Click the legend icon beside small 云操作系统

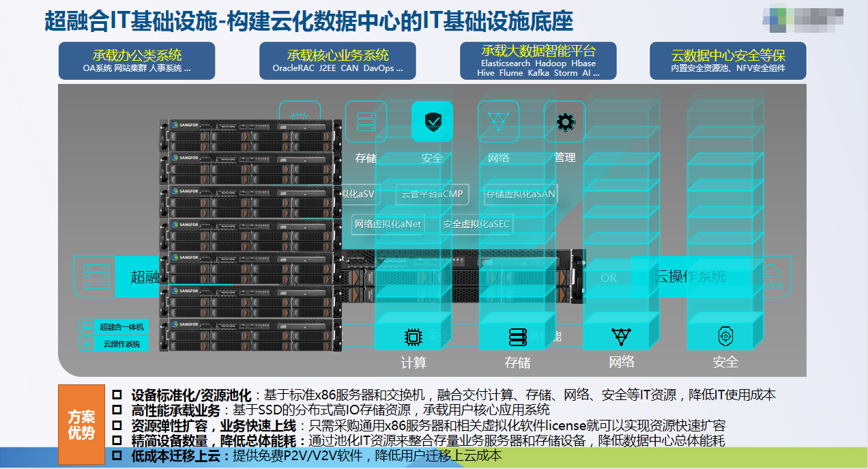pos(86,343)
